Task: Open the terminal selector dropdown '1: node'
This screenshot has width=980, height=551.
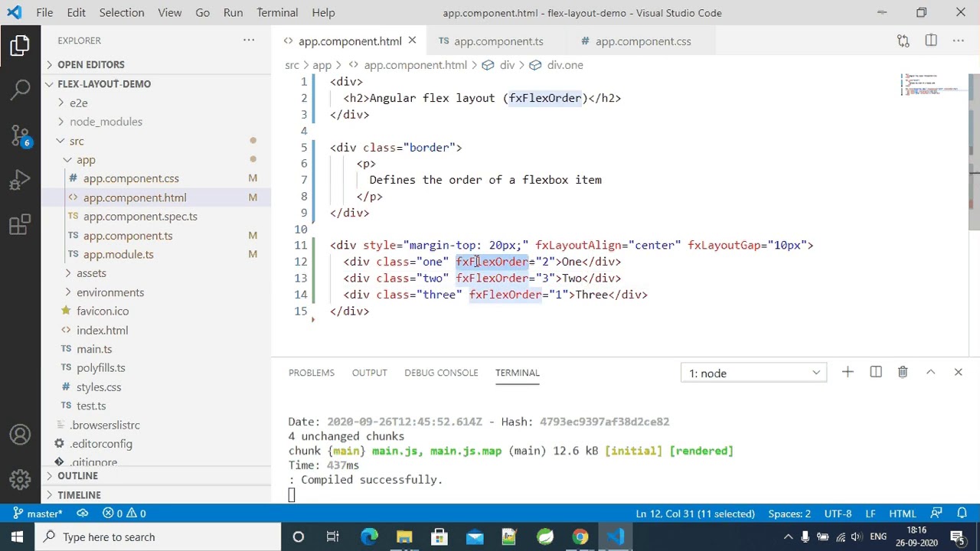Action: (753, 373)
